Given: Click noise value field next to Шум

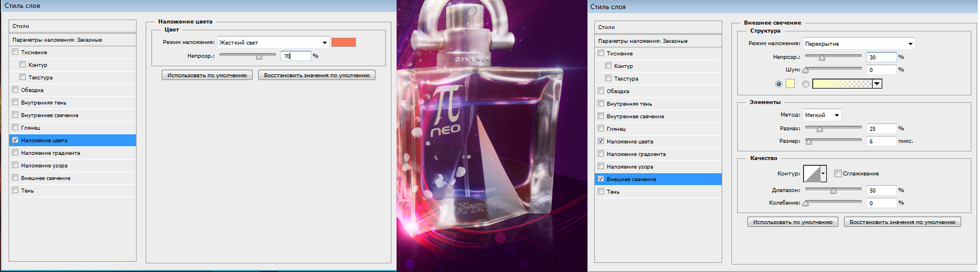Looking at the screenshot, I should click(x=882, y=70).
